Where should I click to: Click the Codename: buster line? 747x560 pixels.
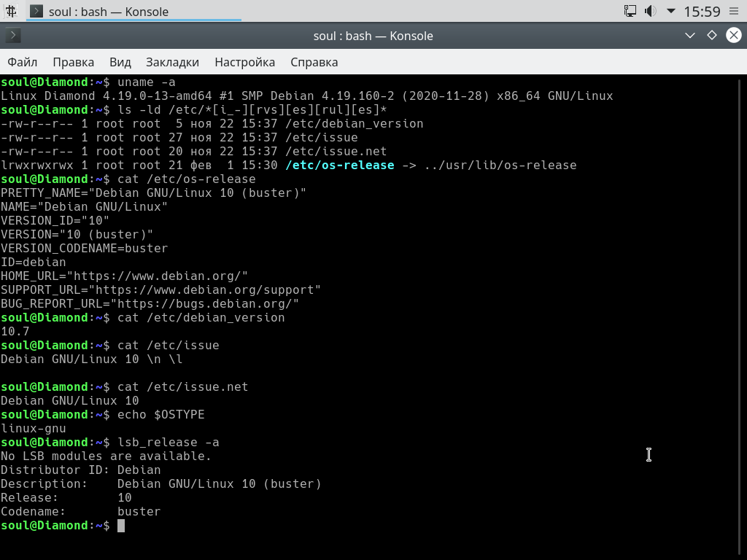[x=80, y=511]
